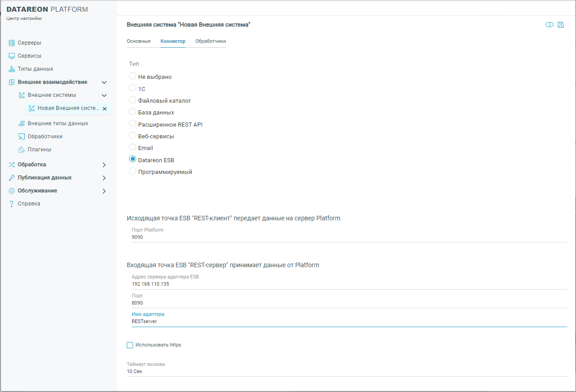
Task: Expand the Обработка menu section
Action: [x=104, y=165]
